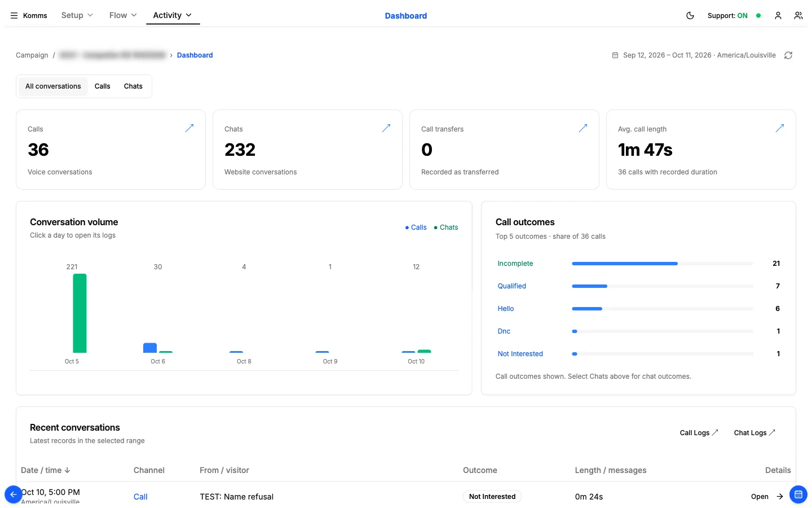This screenshot has width=812, height=508.
Task: Click Open on the Name refusal row
Action: (x=760, y=497)
